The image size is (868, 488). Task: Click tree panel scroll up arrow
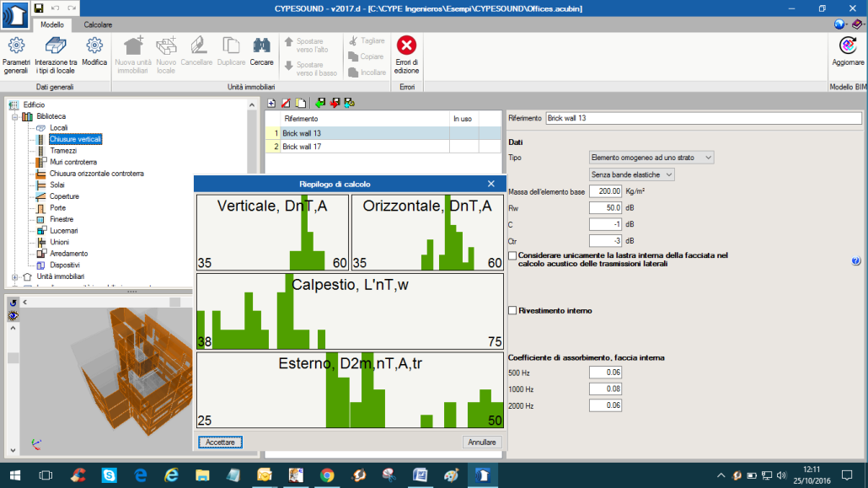point(252,105)
